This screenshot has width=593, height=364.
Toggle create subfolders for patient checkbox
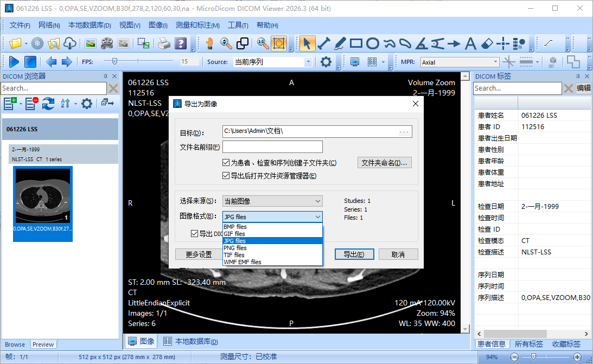(226, 163)
